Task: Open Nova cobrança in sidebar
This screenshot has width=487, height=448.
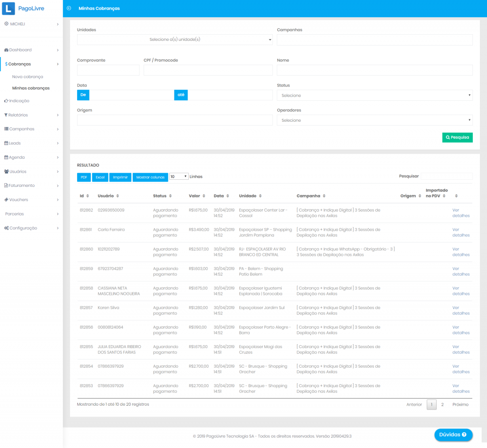Action: pyautogui.click(x=28, y=77)
